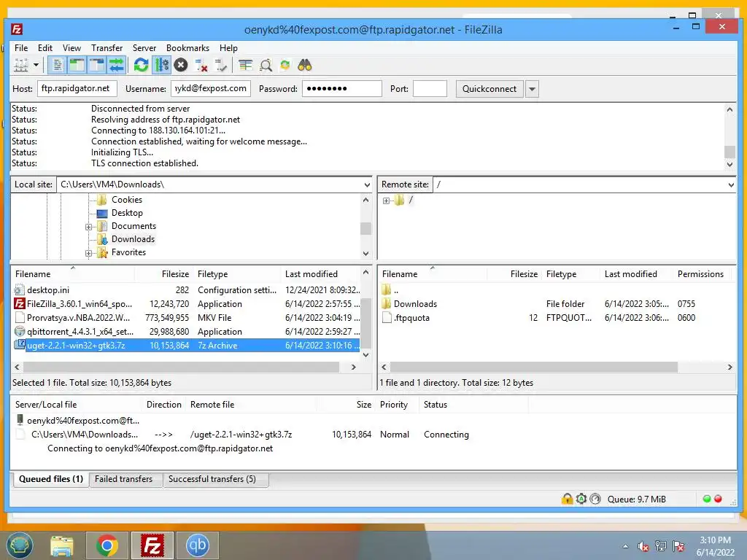Open the Remote site path dropdown

pos(731,184)
